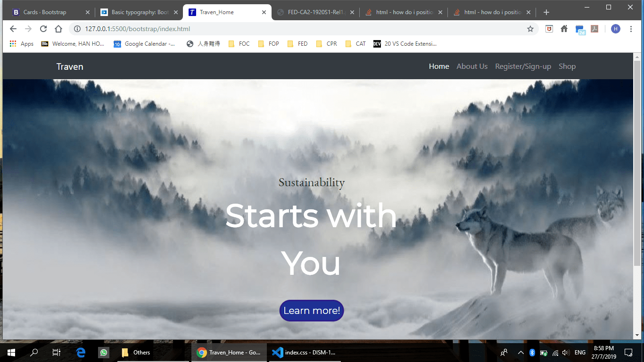Click the address bar
644x362 pixels.
(189, 29)
